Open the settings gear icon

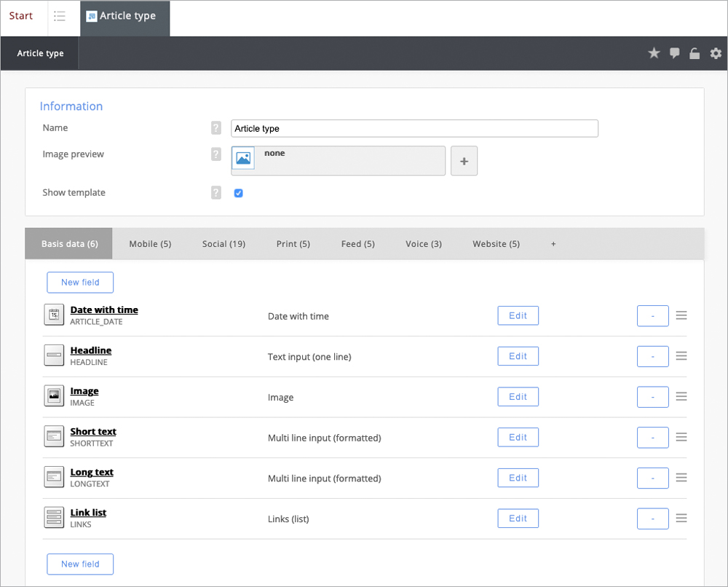click(716, 53)
